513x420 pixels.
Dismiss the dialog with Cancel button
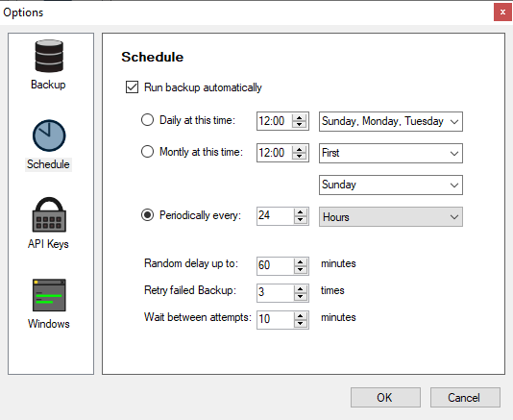465,397
